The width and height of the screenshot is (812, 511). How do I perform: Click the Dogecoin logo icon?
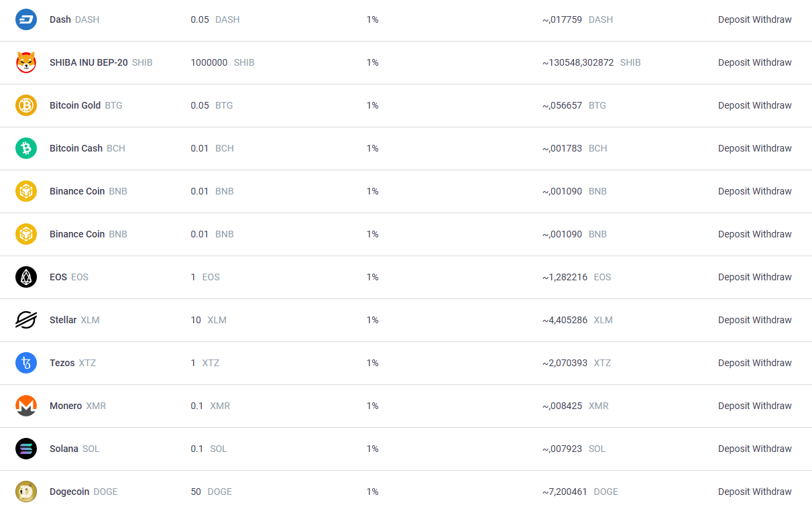coord(26,492)
